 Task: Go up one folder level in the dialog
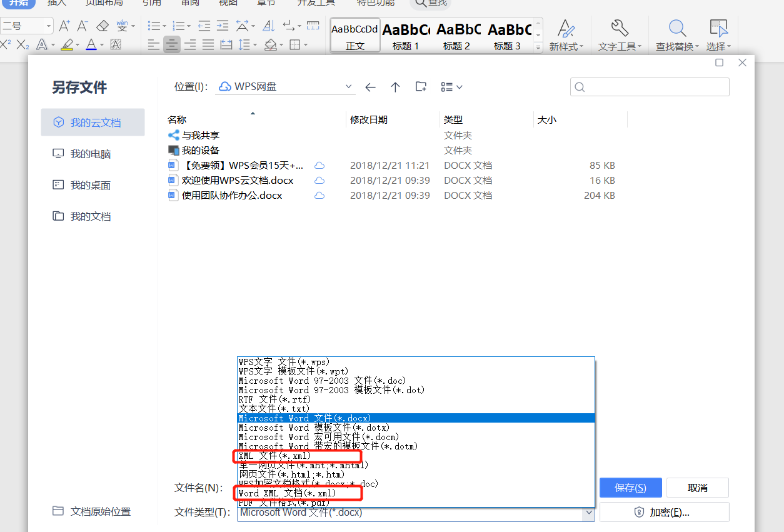[x=395, y=87]
